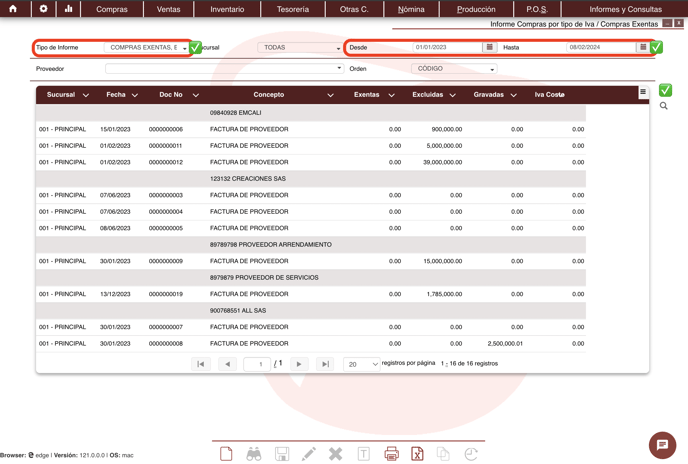Sort by the Iva Costo column header
Viewport: 688px width, 464px height.
point(549,95)
